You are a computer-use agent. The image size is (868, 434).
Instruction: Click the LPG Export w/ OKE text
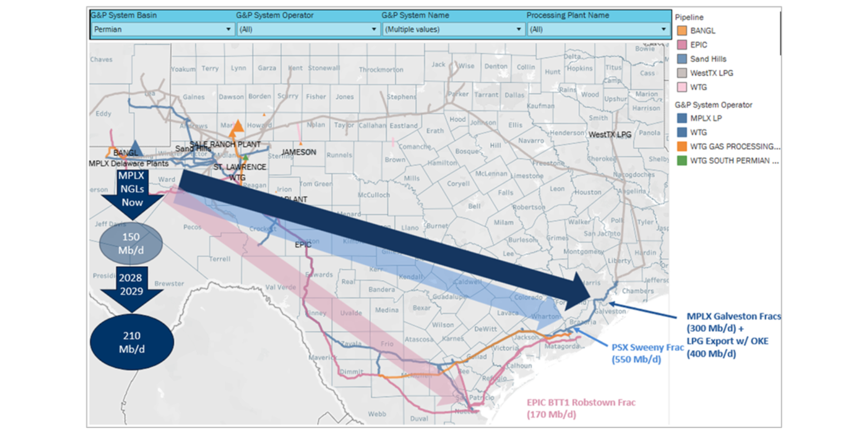click(727, 341)
